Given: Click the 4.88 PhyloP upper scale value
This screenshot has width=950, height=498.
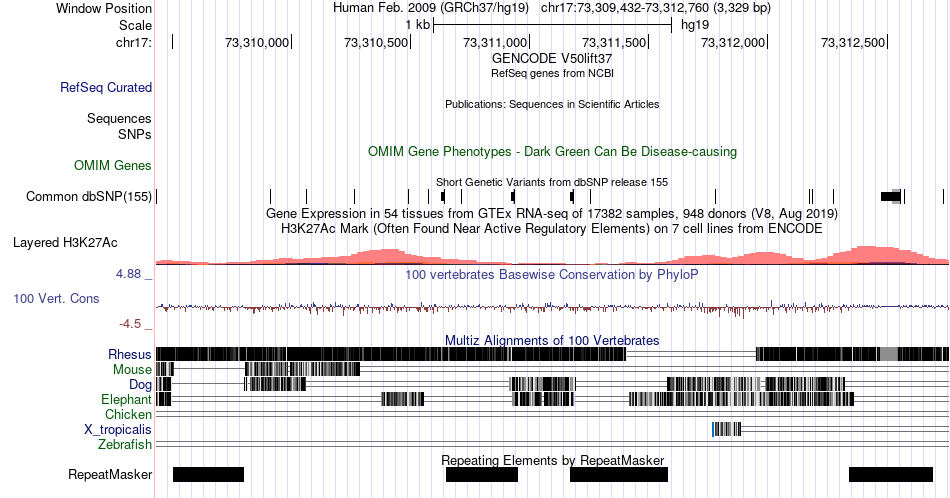Looking at the screenshot, I should 128,274.
